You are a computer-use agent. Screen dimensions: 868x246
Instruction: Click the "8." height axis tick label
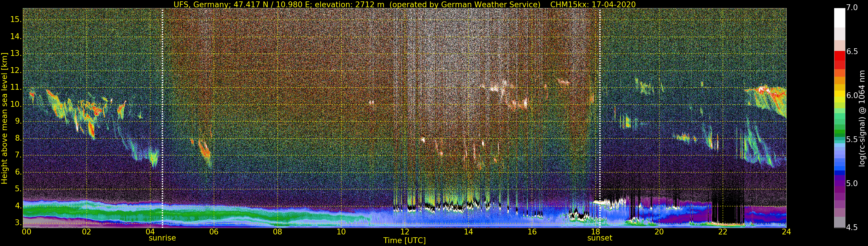tap(18, 138)
